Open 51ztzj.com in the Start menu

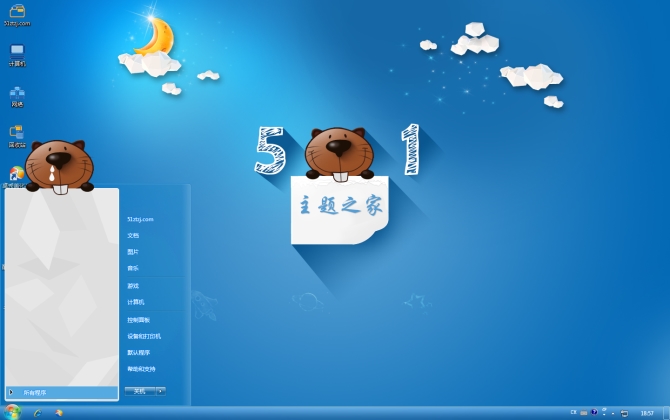pyautogui.click(x=140, y=219)
